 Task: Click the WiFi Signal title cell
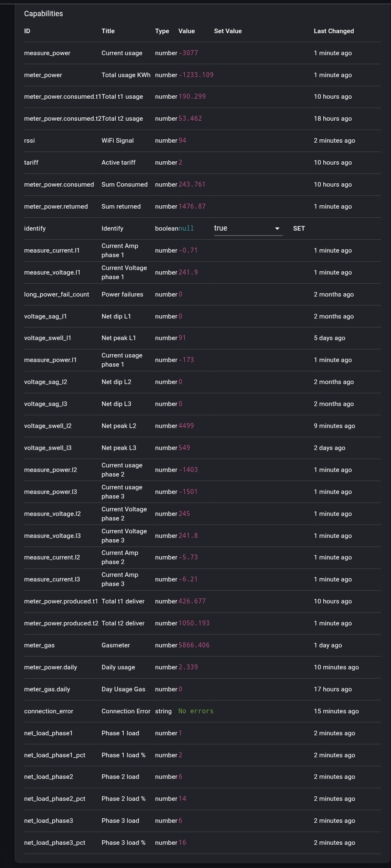point(117,141)
